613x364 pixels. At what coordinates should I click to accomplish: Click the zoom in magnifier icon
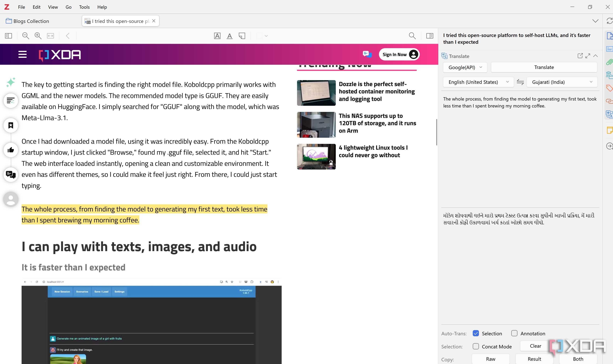38,36
